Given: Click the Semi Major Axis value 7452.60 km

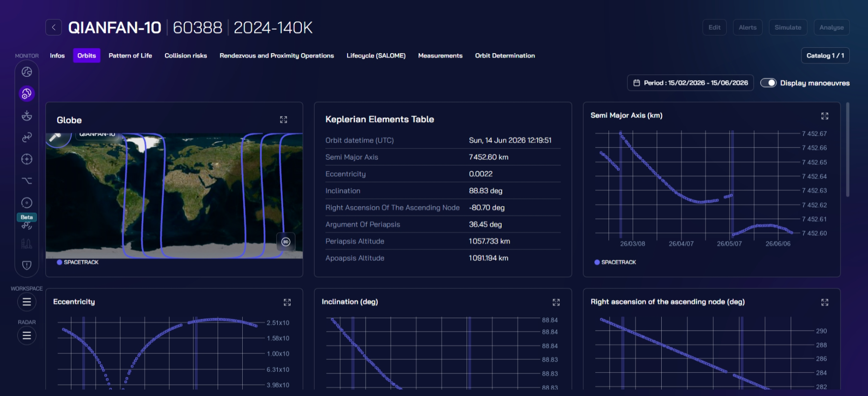Looking at the screenshot, I should pyautogui.click(x=488, y=157).
